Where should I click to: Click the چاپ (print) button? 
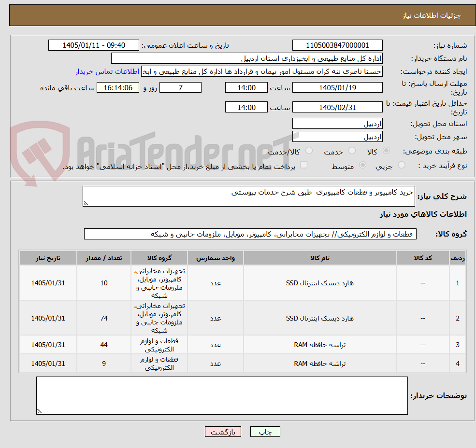pos(265,432)
